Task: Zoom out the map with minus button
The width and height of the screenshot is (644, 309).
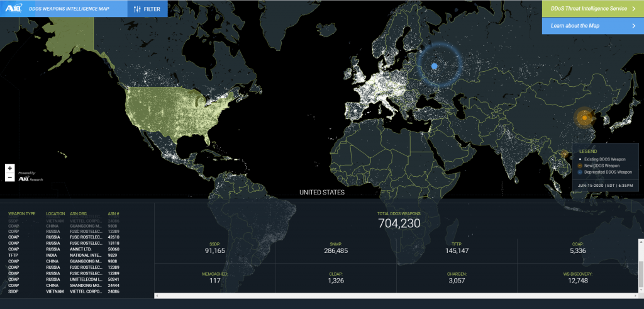Action: (x=10, y=177)
